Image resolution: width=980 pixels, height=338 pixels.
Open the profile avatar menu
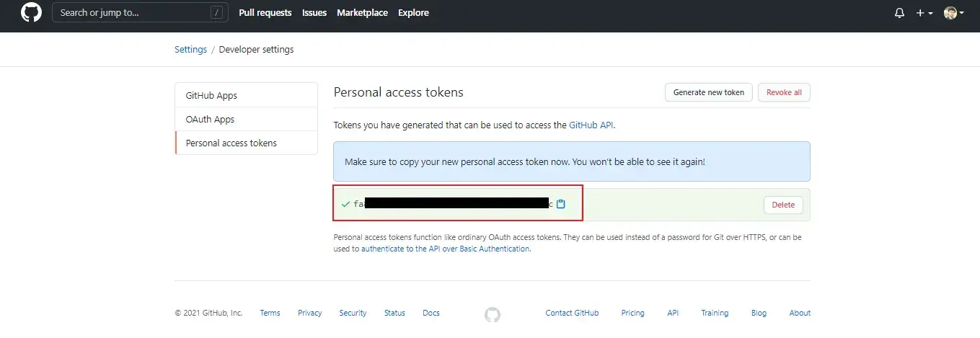point(953,13)
